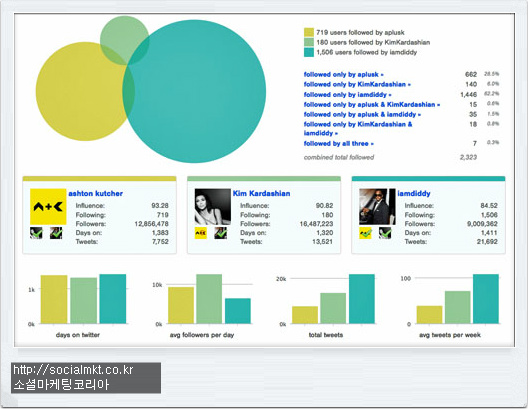
Task: Click iamdiddy's Followers value 9,009,362
Action: [482, 224]
